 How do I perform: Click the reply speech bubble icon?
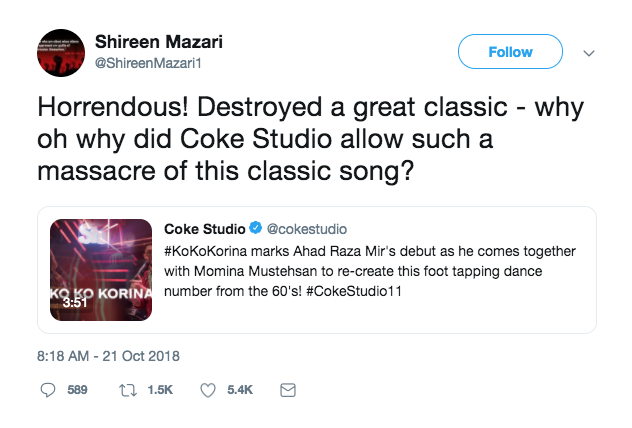[47, 392]
